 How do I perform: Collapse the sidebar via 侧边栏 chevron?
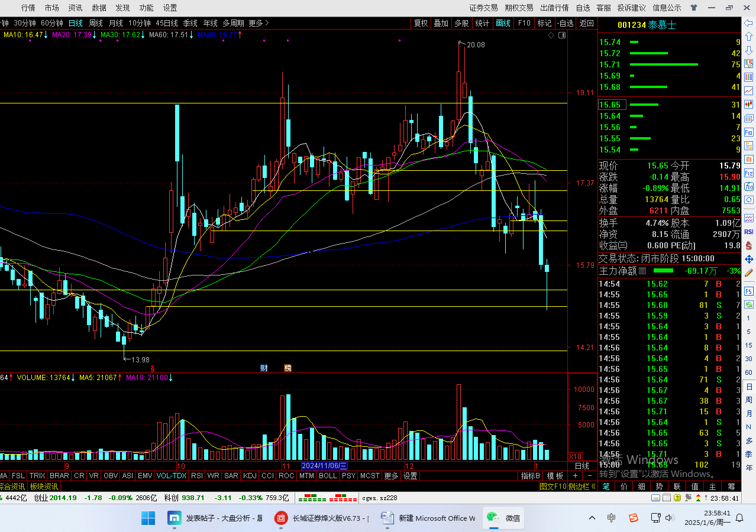point(593,486)
